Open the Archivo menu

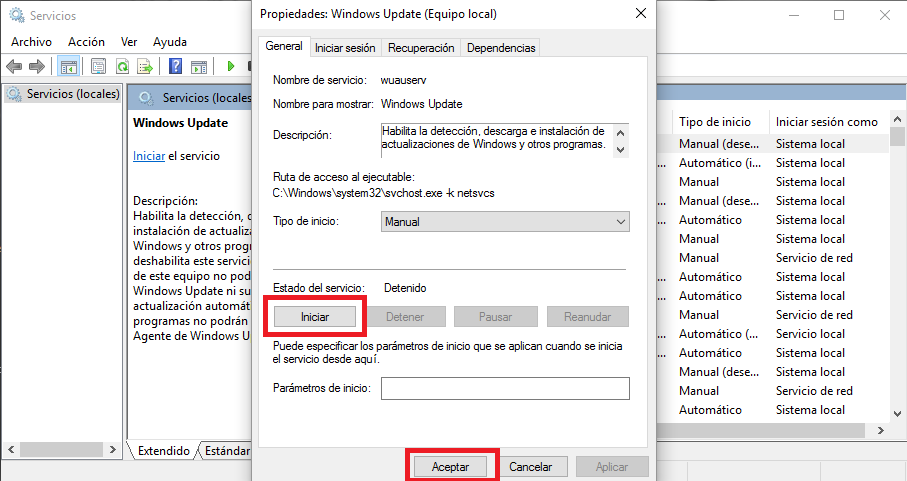pyautogui.click(x=31, y=42)
